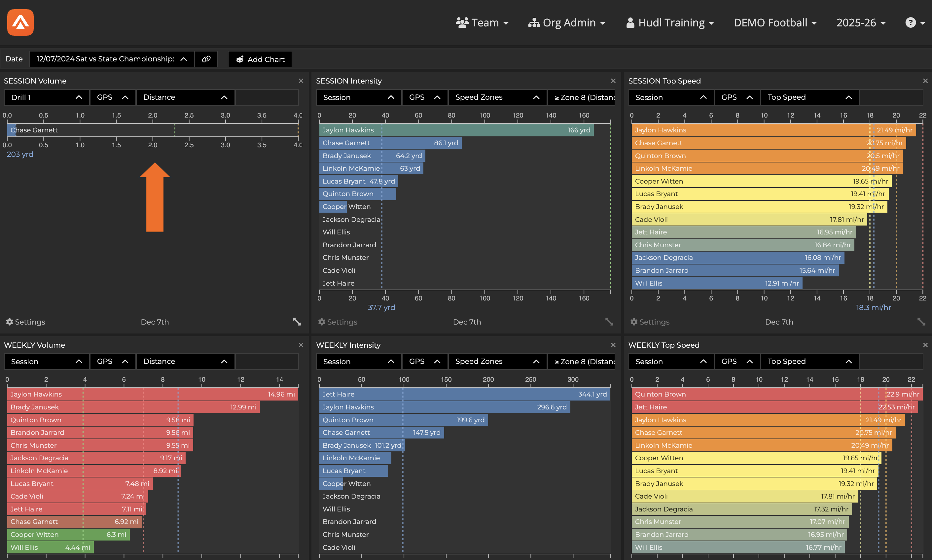This screenshot has width=932, height=560.
Task: Open the ≥ Zone 8 dropdown in SESSION Intensity
Action: pyautogui.click(x=581, y=97)
